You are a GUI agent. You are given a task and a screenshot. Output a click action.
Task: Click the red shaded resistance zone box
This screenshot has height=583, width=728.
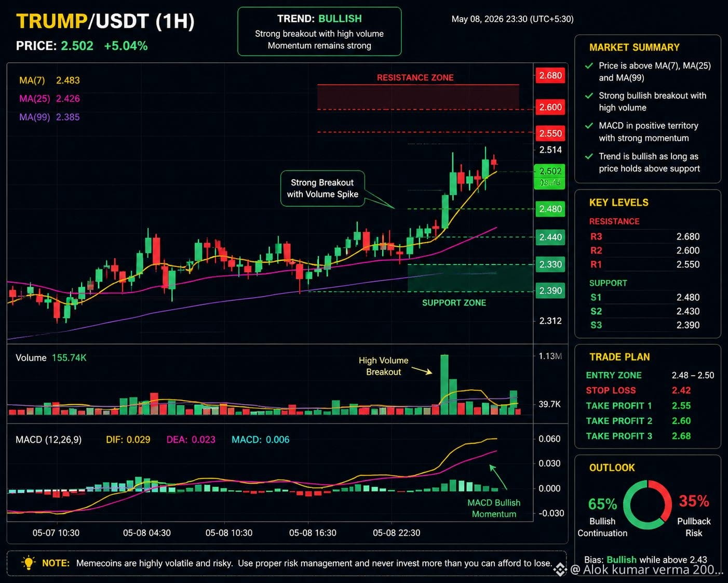tap(418, 97)
